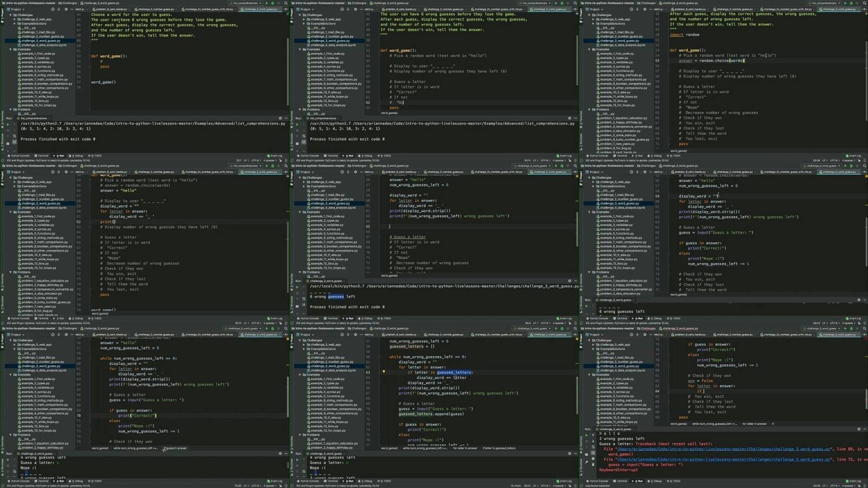Click the editor vertical scrollbar in the top-left panel
The image size is (868, 488).
[288, 54]
